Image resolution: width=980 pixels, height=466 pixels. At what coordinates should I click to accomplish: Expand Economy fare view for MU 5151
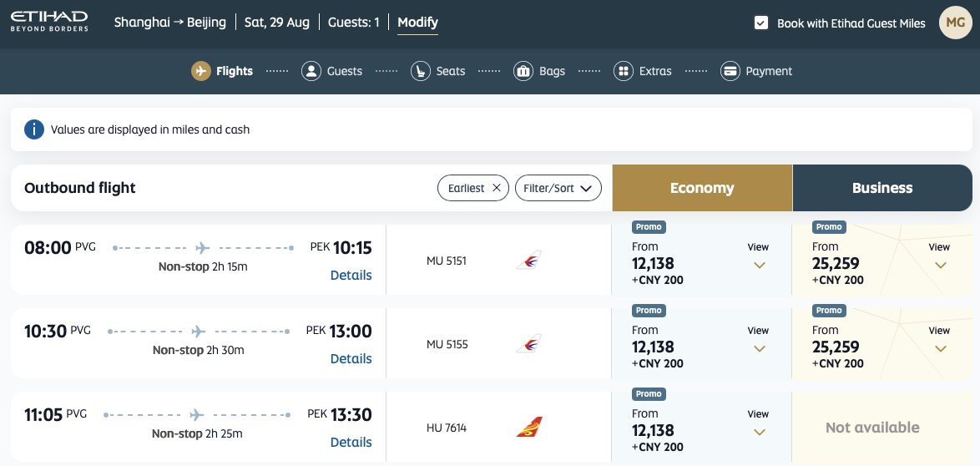759,256
